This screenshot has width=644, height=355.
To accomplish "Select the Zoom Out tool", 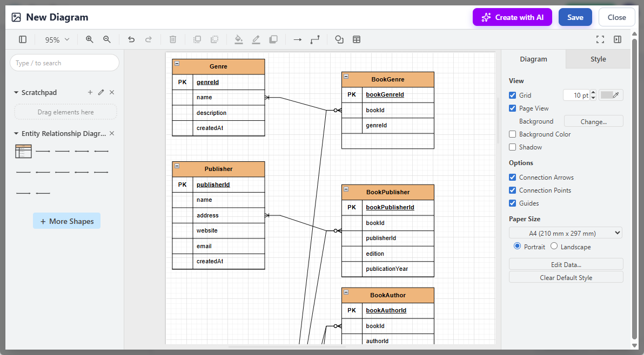I will (x=106, y=39).
